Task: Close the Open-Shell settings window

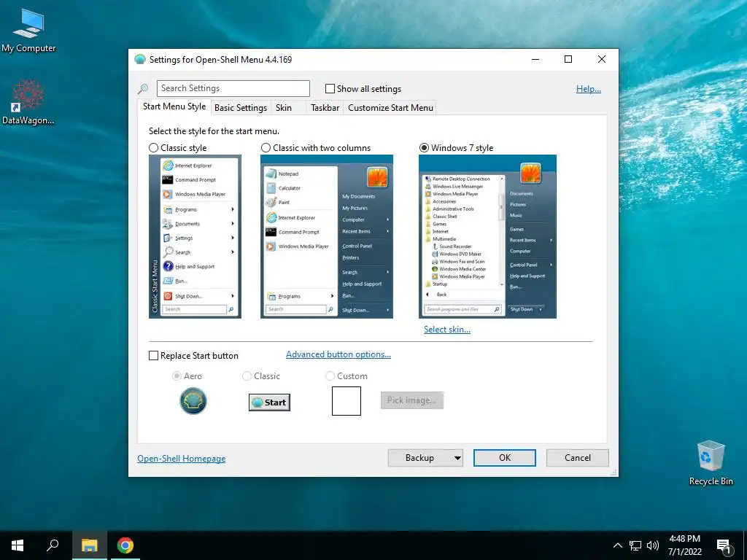Action: click(602, 60)
